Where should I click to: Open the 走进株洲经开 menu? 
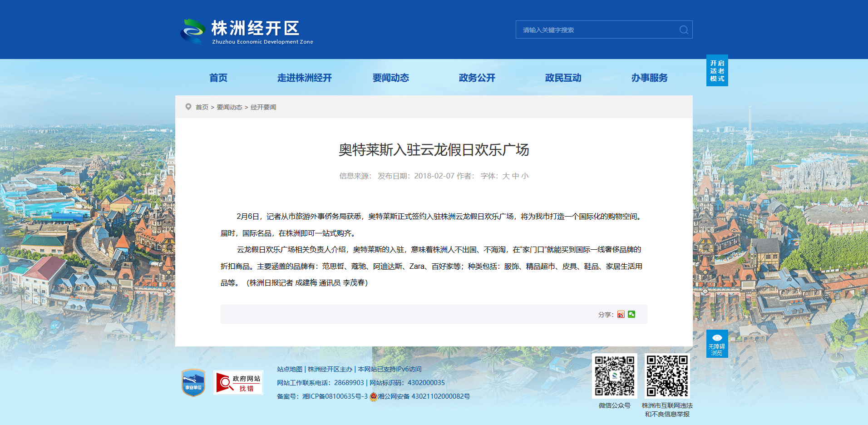305,78
